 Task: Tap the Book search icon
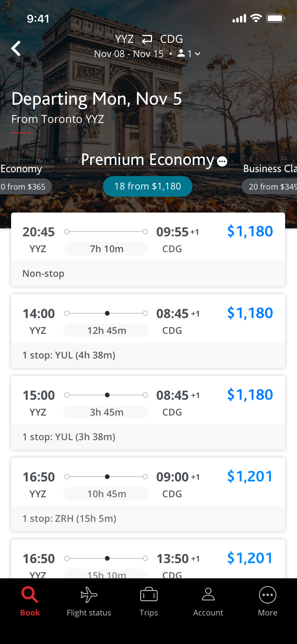pyautogui.click(x=30, y=595)
